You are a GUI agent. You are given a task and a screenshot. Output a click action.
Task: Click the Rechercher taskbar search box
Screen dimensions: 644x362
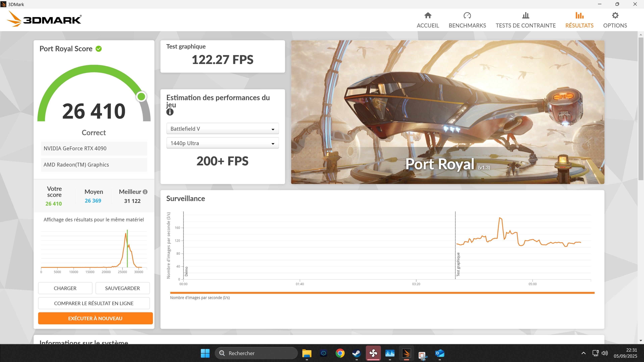point(256,353)
